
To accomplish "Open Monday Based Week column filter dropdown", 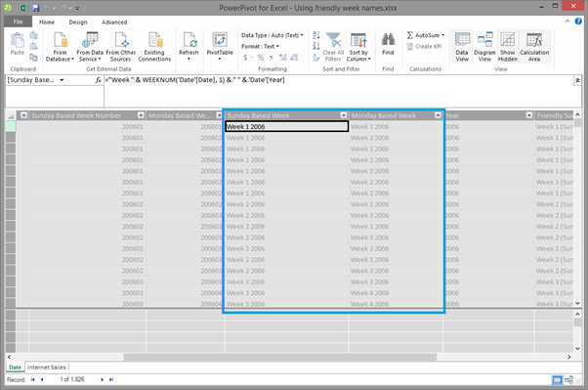I will point(438,115).
